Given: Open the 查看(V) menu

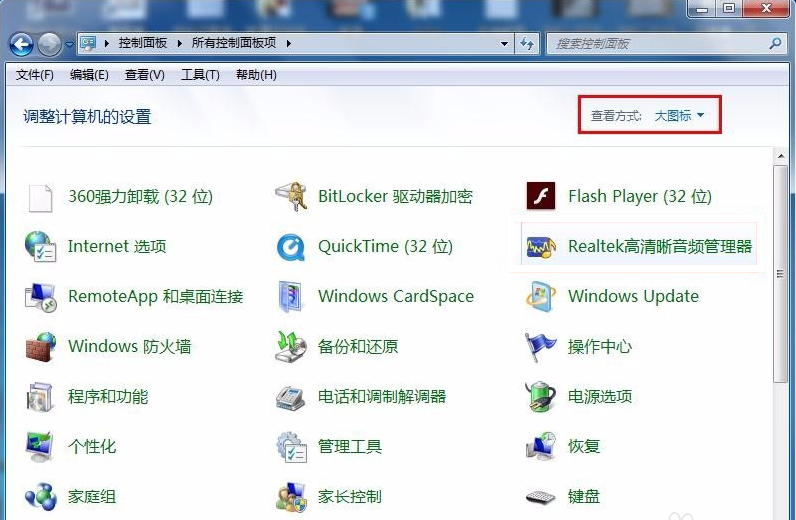Looking at the screenshot, I should (145, 75).
